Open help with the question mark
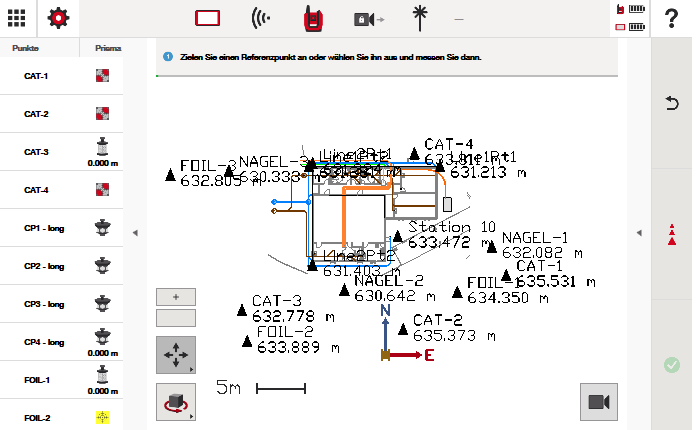This screenshot has width=698, height=430. coord(671,18)
